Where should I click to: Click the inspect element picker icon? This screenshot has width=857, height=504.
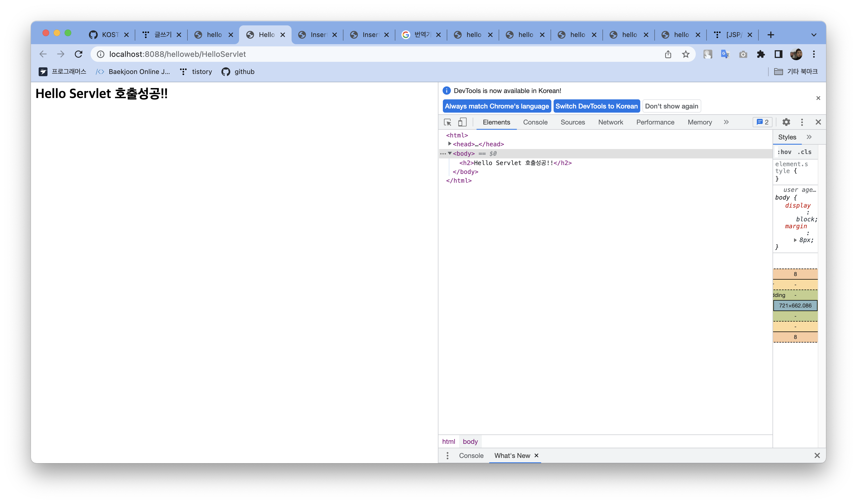click(x=448, y=122)
